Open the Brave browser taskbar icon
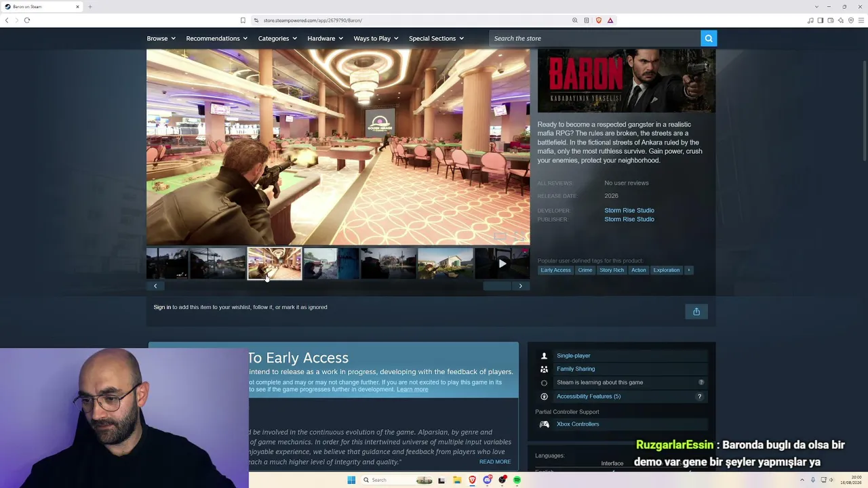 472,480
